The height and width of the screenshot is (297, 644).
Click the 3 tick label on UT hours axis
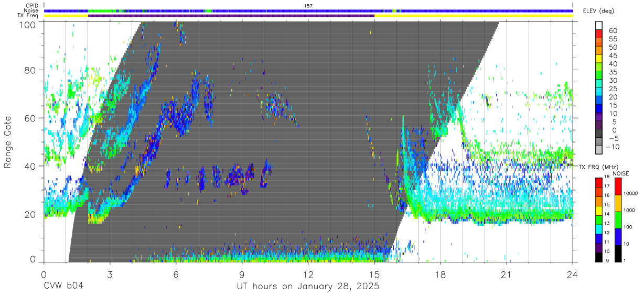pos(110,274)
